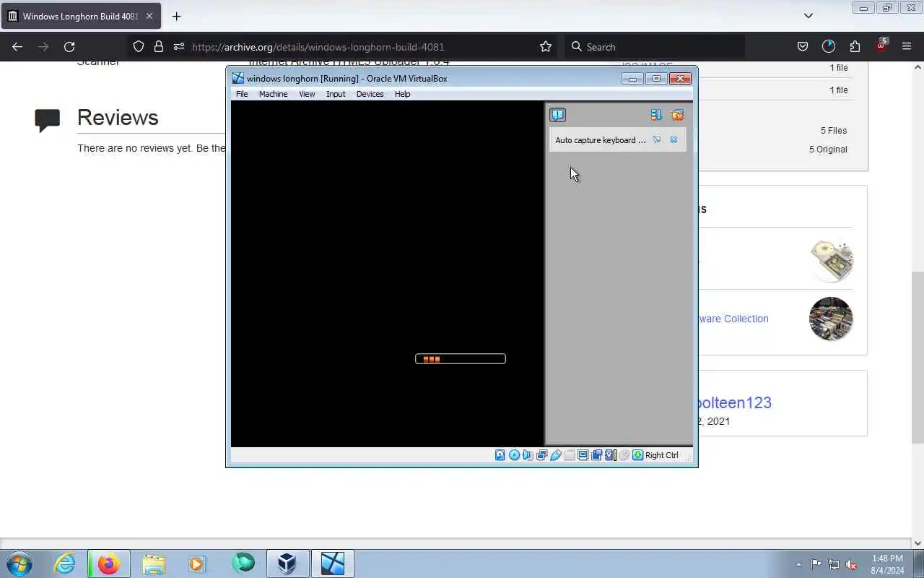The image size is (924, 578).
Task: Click the muted volume tray icon
Action: (x=852, y=564)
